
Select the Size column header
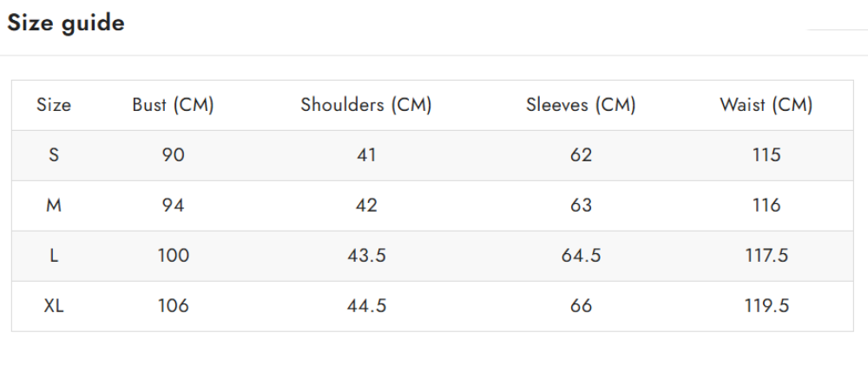[54, 106]
